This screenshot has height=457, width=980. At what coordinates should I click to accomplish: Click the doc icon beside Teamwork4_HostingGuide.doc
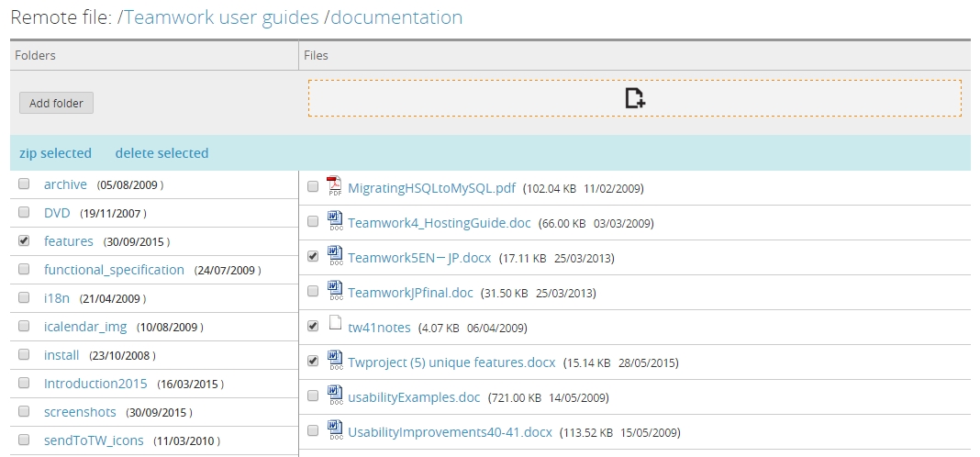pyautogui.click(x=334, y=222)
